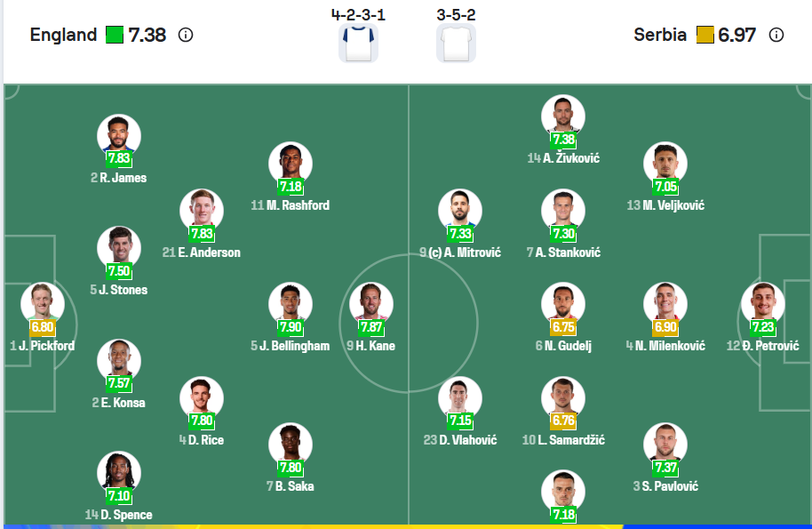Click Serbia's 3-5-2 white shirt icon

click(x=456, y=44)
